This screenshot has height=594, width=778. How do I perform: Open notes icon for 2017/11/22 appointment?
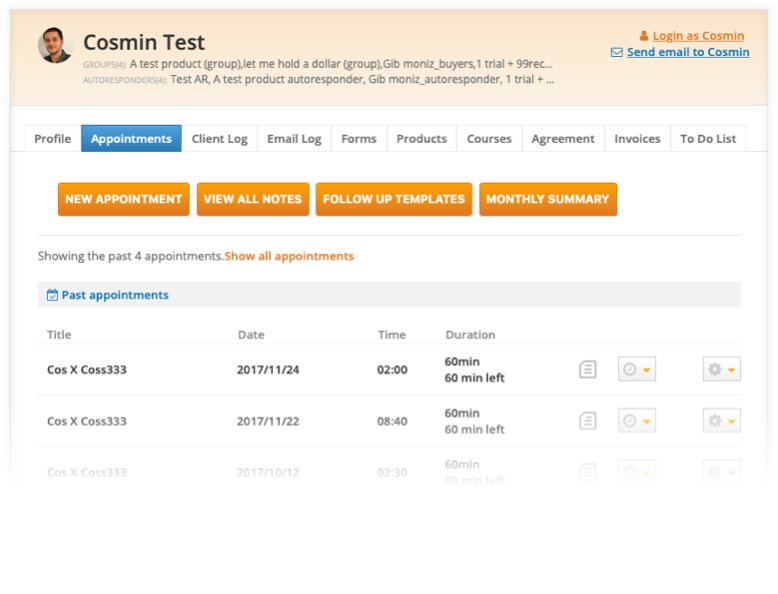click(x=587, y=421)
